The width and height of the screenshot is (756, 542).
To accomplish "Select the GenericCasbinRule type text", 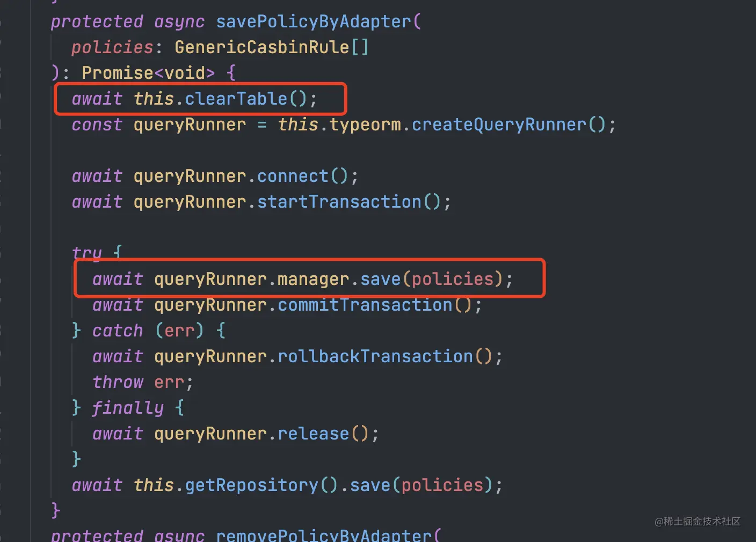I will pos(262,47).
